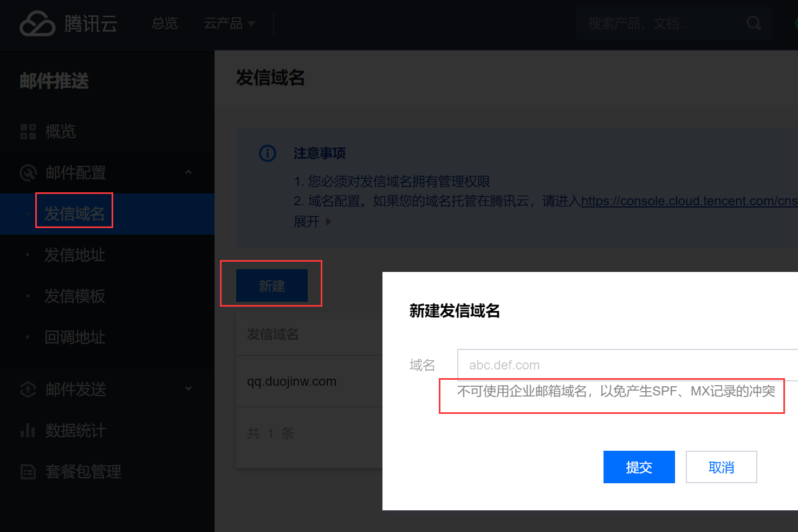Screen dimensions: 798x532
Task: Click the 取消 button in dialog
Action: pos(722,467)
